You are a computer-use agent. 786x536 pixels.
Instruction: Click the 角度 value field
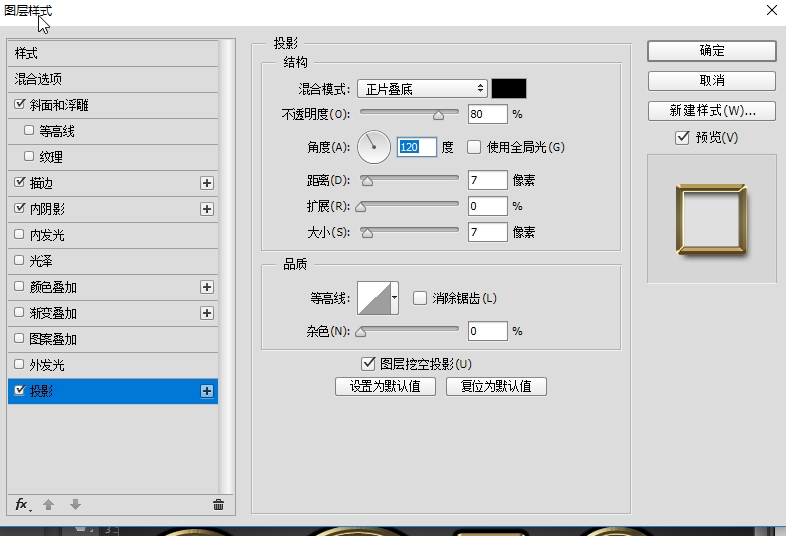pos(417,147)
